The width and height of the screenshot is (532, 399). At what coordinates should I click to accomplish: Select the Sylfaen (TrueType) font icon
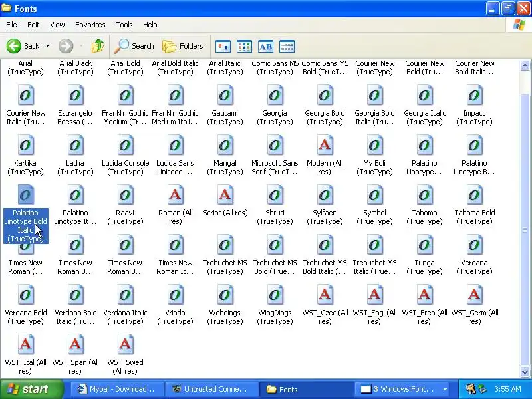tap(325, 195)
